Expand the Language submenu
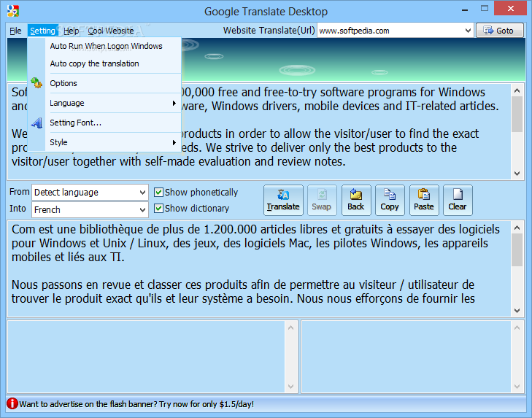This screenshot has height=418, width=532. click(x=114, y=103)
